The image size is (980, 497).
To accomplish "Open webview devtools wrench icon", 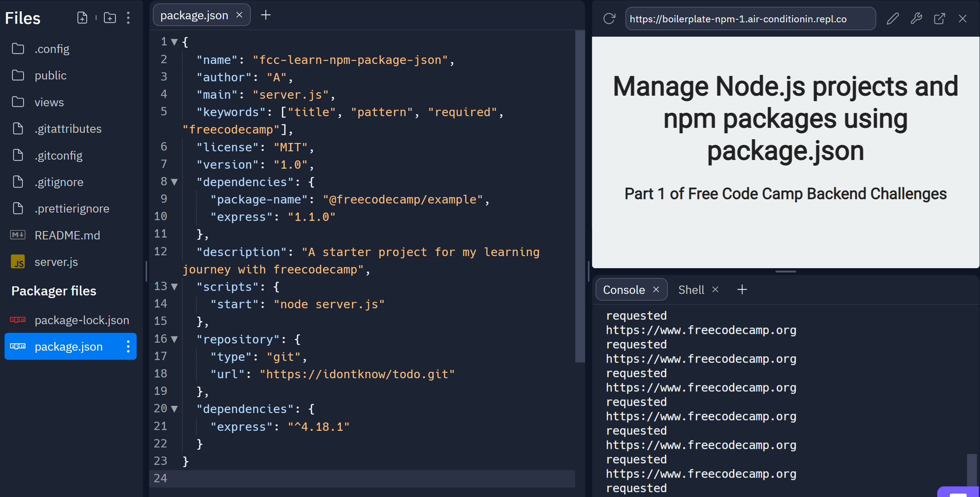I will 916,19.
